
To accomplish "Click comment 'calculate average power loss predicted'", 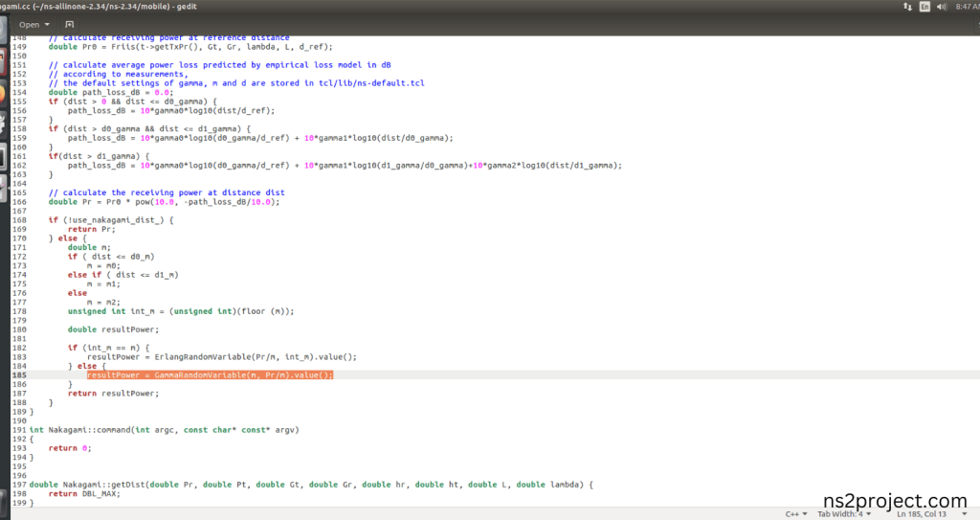I will pyautogui.click(x=219, y=65).
